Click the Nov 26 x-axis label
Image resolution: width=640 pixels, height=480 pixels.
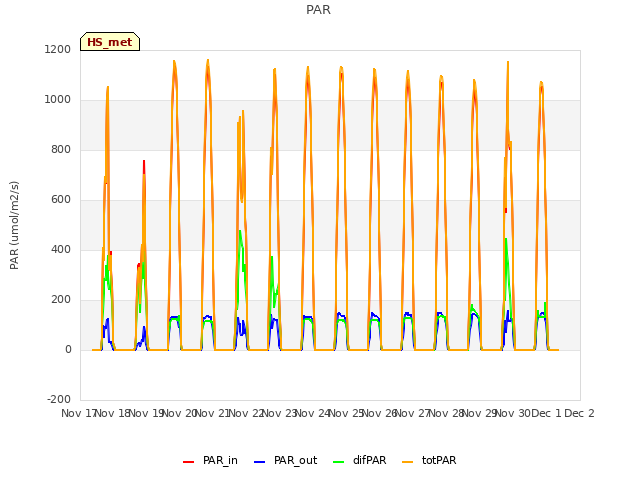[379, 413]
